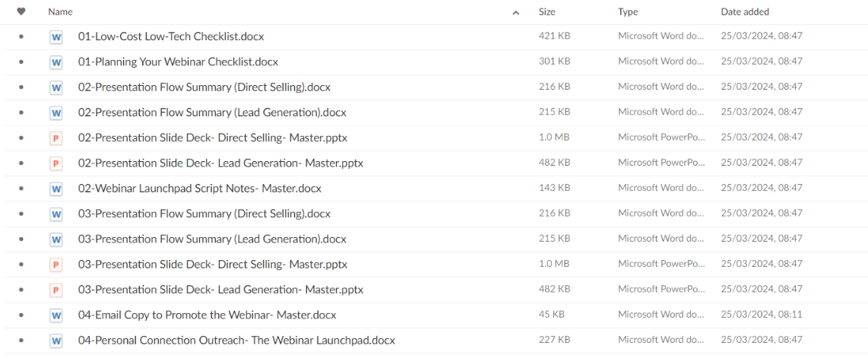
Task: Toggle favorite dot for 02-Webinar Launchpad Script Notes
Action: click(21, 189)
